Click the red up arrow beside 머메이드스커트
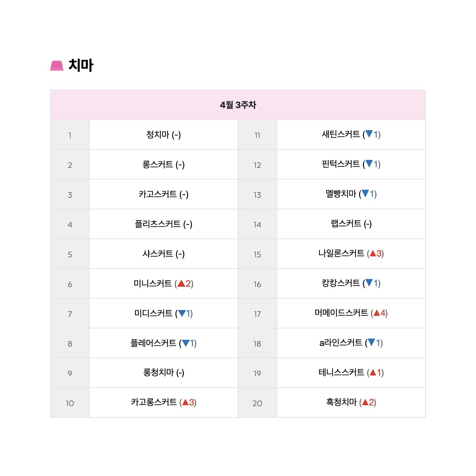The height and width of the screenshot is (476, 476). click(377, 313)
